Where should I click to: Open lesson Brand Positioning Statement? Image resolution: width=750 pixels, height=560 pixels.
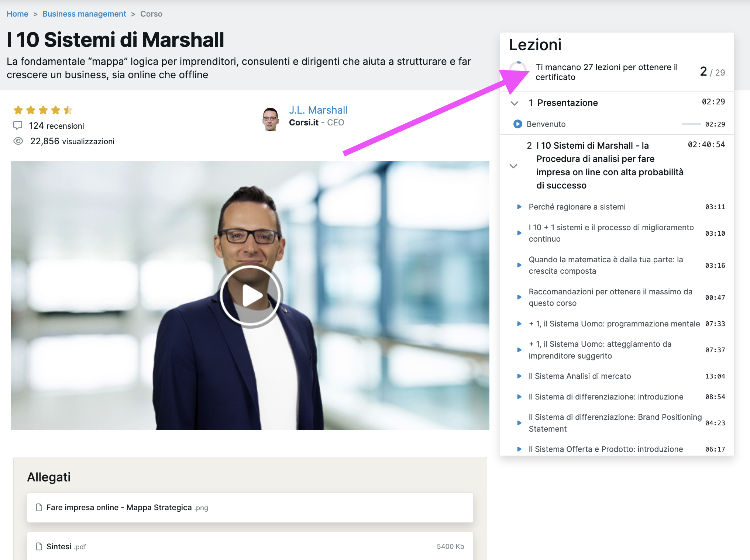(x=615, y=423)
